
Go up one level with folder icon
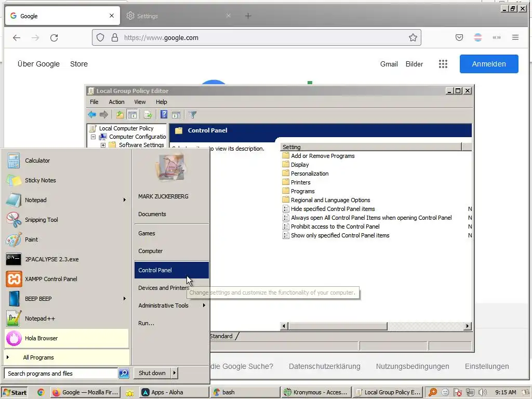pyautogui.click(x=120, y=115)
